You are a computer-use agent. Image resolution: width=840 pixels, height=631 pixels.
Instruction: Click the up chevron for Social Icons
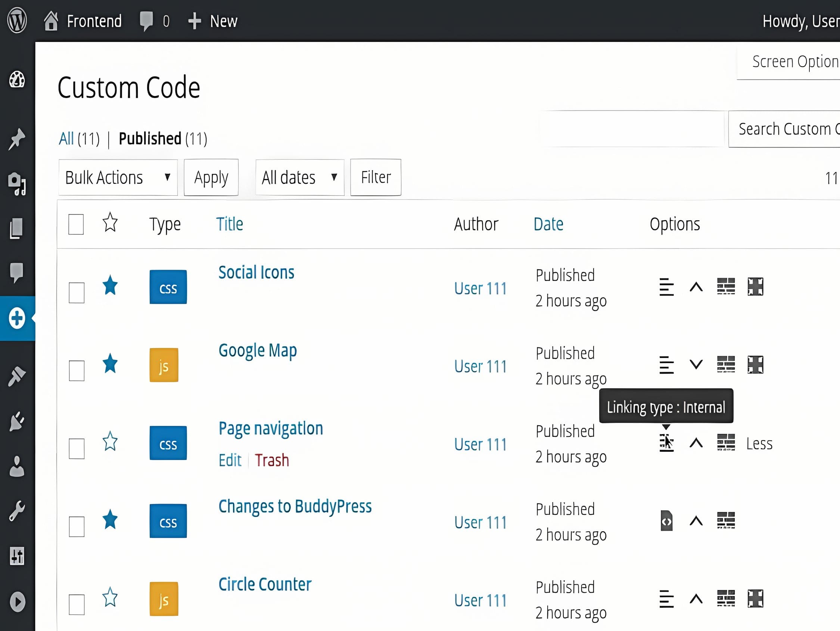(696, 287)
